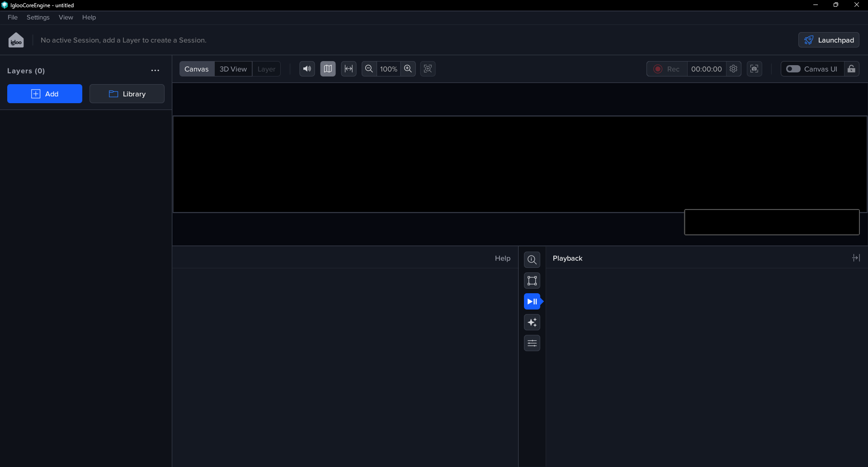Screen dimensions: 868x467
Task: Zoom in the canvas
Action: click(x=408, y=69)
